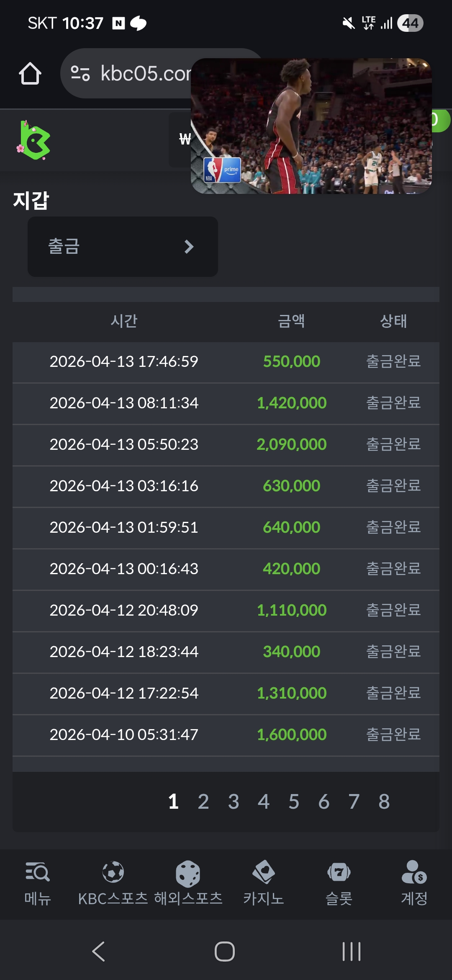The image size is (452, 980).
Task: Select the 550,000 withdrawal row
Action: (226, 362)
